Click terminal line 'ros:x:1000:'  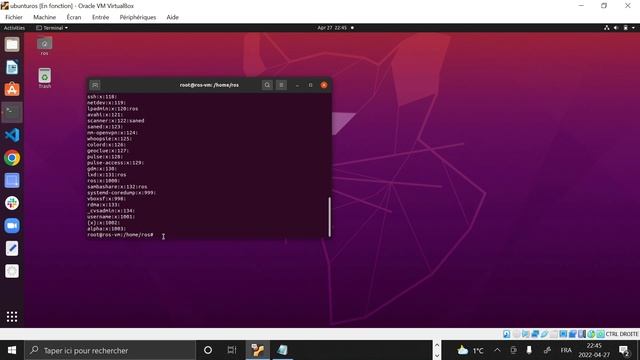click(x=103, y=181)
